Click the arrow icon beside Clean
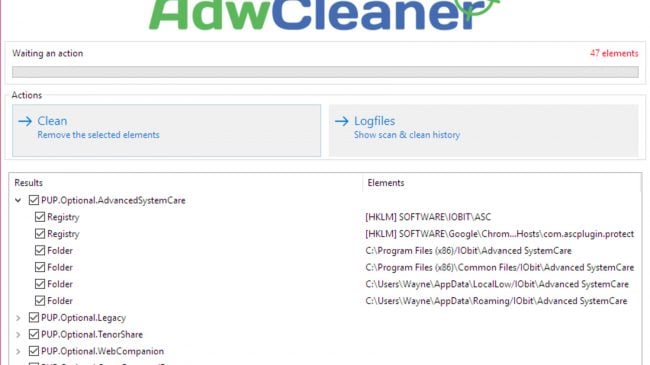Viewport: 650px width, 365px height. coord(25,121)
